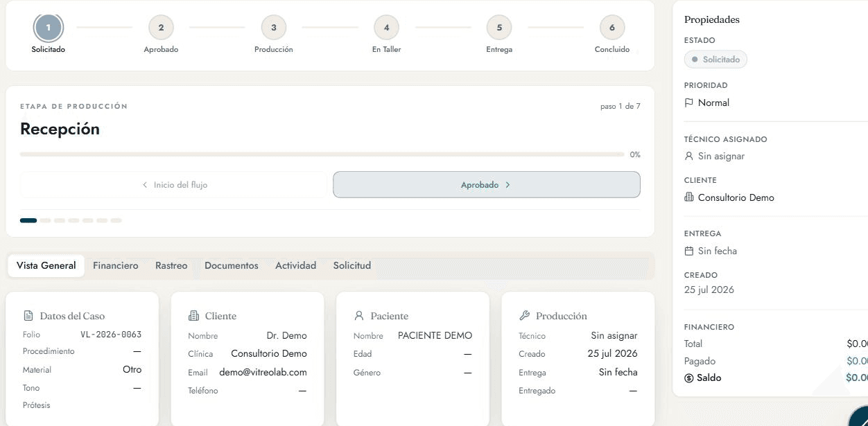
Task: Select step 5 Entrega circle
Action: (499, 28)
